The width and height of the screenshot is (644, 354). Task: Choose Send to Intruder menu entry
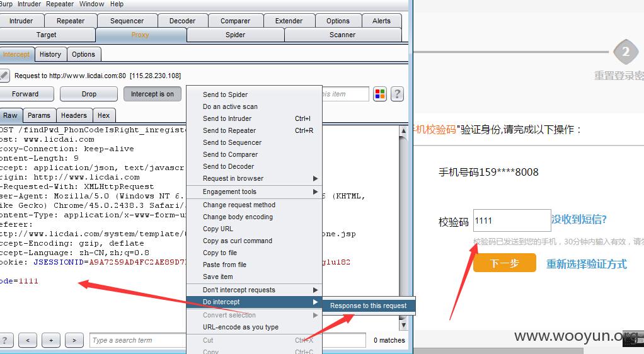click(x=254, y=118)
